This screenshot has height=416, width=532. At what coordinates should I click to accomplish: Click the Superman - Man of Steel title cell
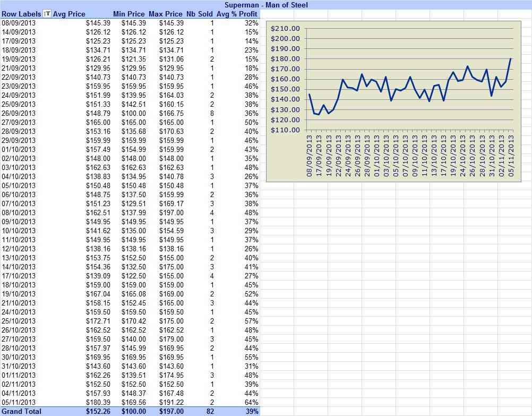pos(266,5)
